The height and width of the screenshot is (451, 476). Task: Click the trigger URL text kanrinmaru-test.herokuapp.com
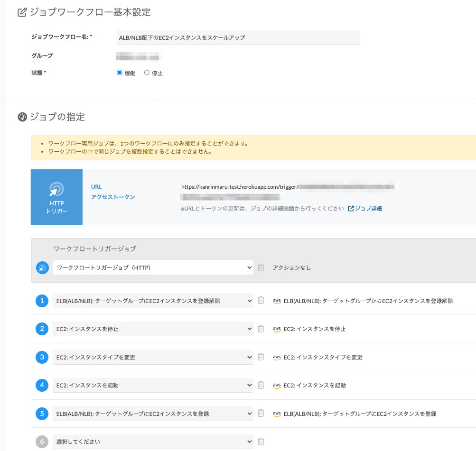point(240,187)
